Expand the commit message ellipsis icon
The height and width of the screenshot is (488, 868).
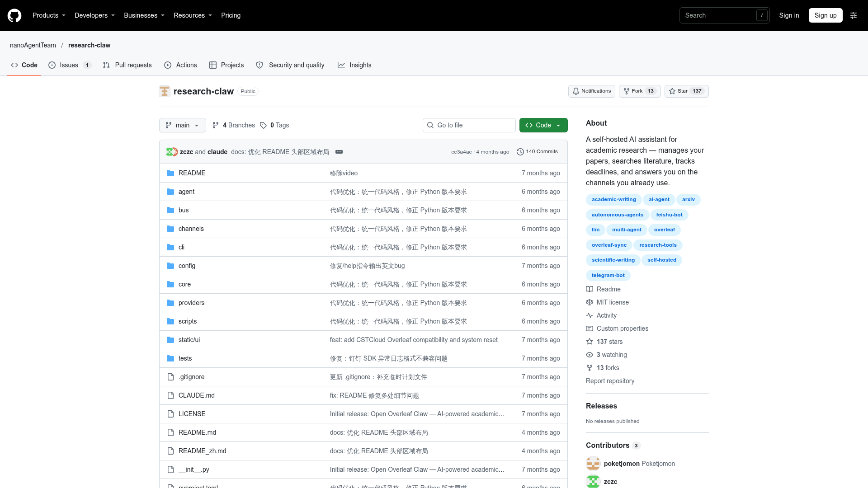pyautogui.click(x=339, y=152)
